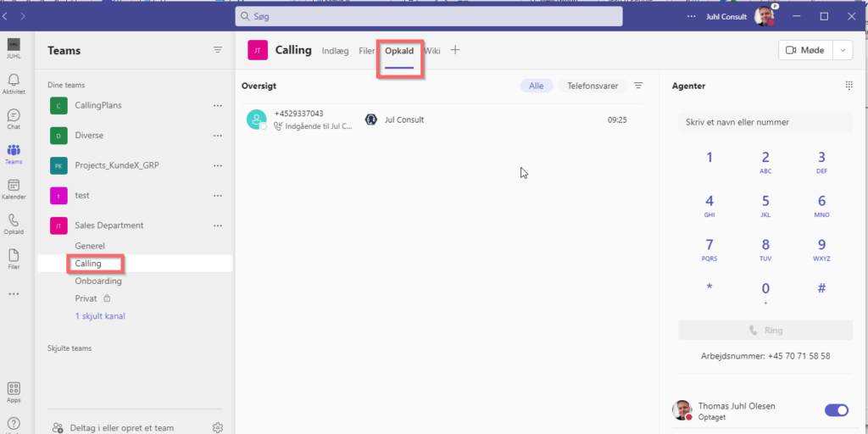Click Jul Consult in the call row
This screenshot has height=434, width=868.
404,120
